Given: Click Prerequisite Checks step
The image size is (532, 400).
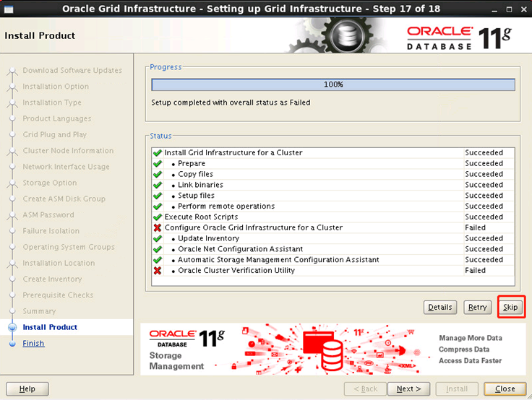Looking at the screenshot, I should 58,295.
